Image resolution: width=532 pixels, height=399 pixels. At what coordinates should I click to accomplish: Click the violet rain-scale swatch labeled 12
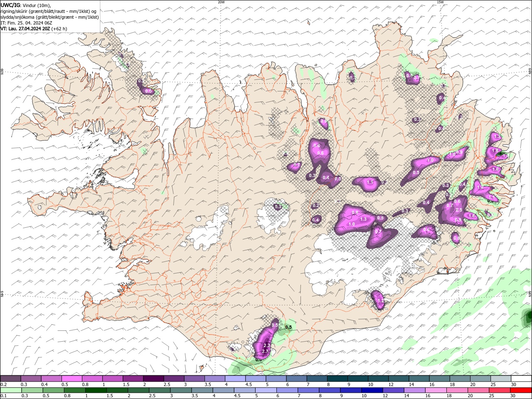point(393,390)
